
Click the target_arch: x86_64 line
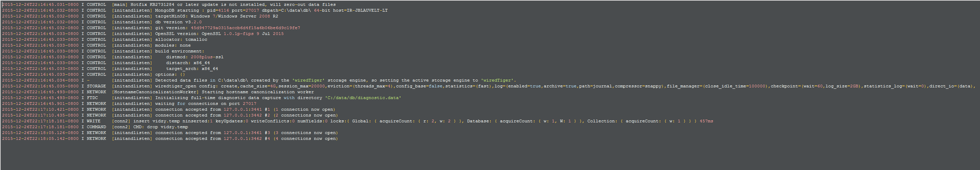192,69
